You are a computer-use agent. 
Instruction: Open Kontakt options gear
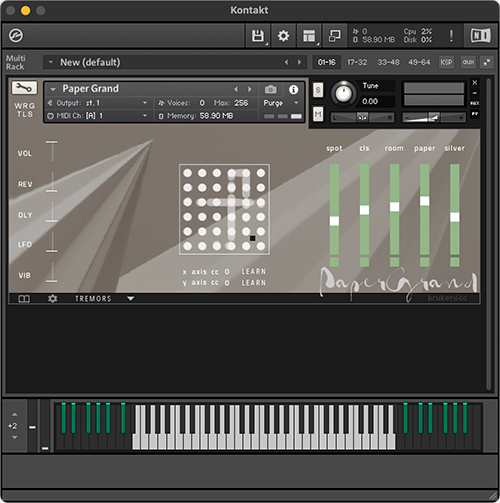coord(283,35)
